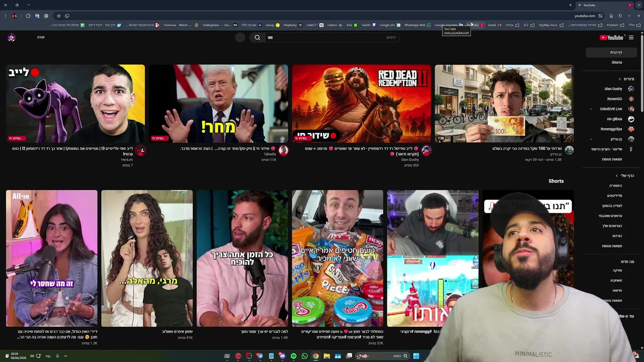Click channel avatar below purple cat video
644x362 pixels.
[140, 150]
